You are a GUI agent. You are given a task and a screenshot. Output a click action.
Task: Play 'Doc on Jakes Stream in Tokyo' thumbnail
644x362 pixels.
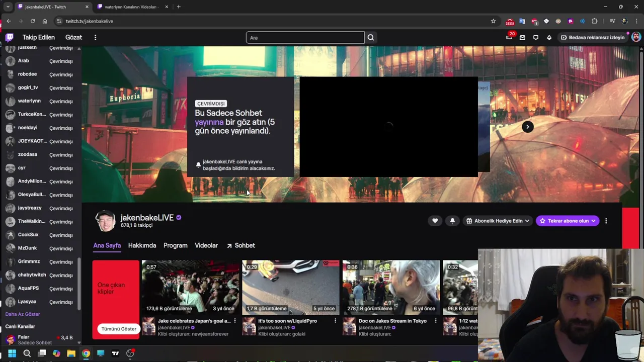coord(391,287)
